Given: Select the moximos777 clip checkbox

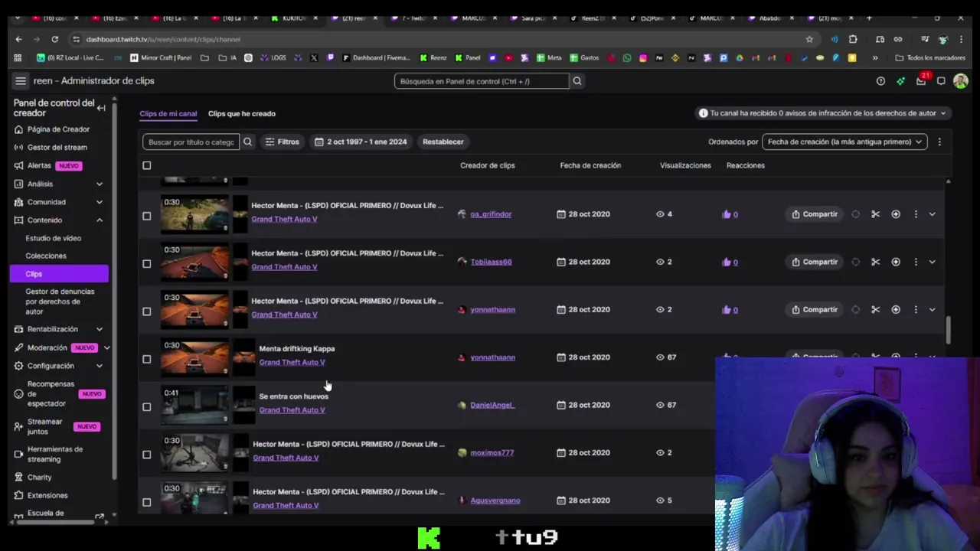Looking at the screenshot, I should tap(147, 455).
